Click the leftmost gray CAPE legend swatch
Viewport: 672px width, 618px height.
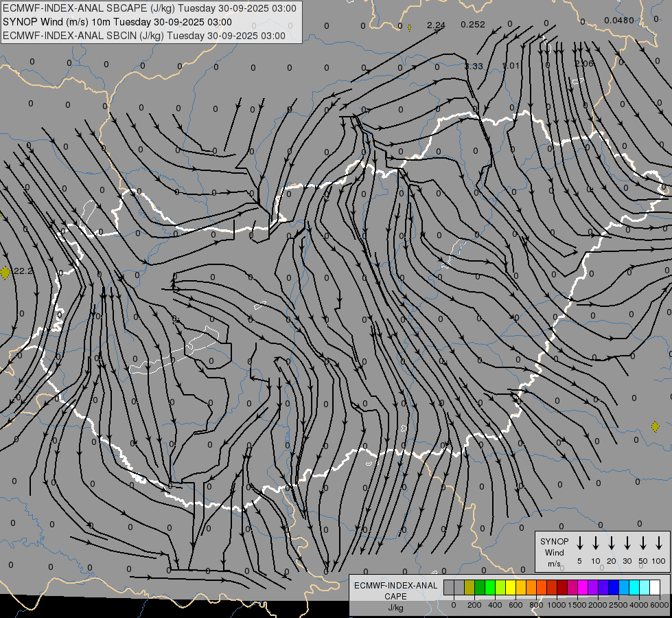click(x=449, y=587)
